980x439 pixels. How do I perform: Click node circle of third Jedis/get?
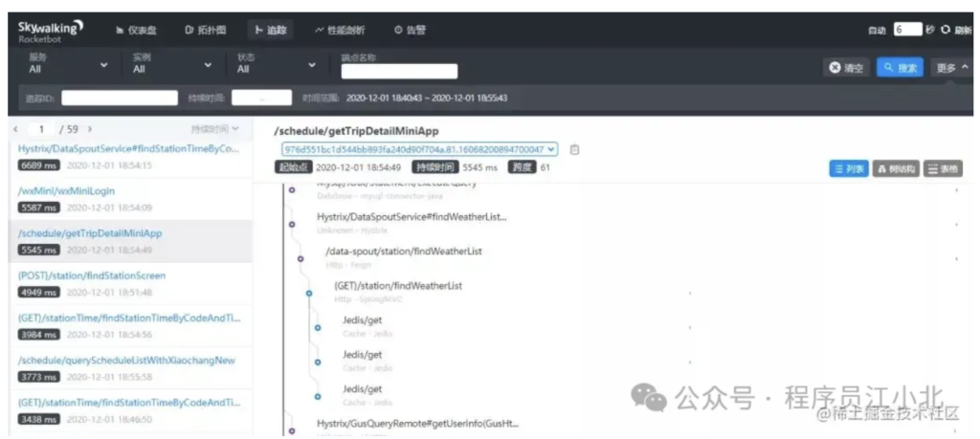coord(318,396)
